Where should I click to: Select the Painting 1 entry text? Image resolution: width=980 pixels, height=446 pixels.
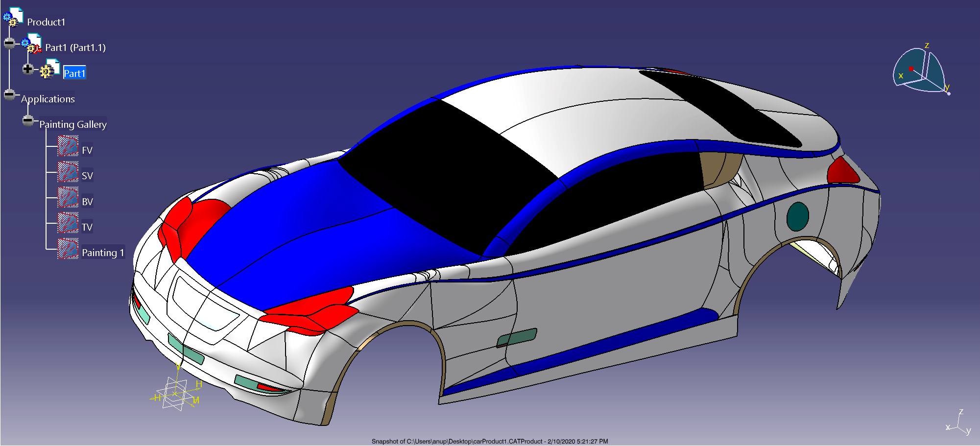pyautogui.click(x=103, y=253)
